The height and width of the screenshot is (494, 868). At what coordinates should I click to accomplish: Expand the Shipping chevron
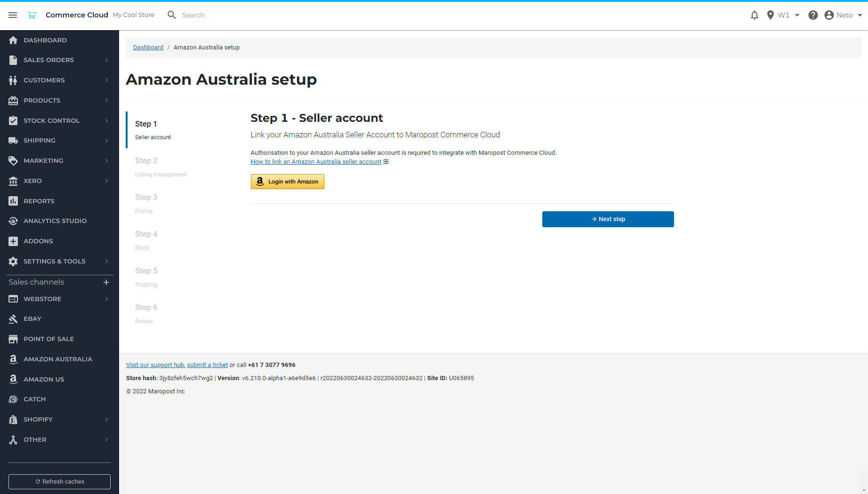click(x=107, y=141)
